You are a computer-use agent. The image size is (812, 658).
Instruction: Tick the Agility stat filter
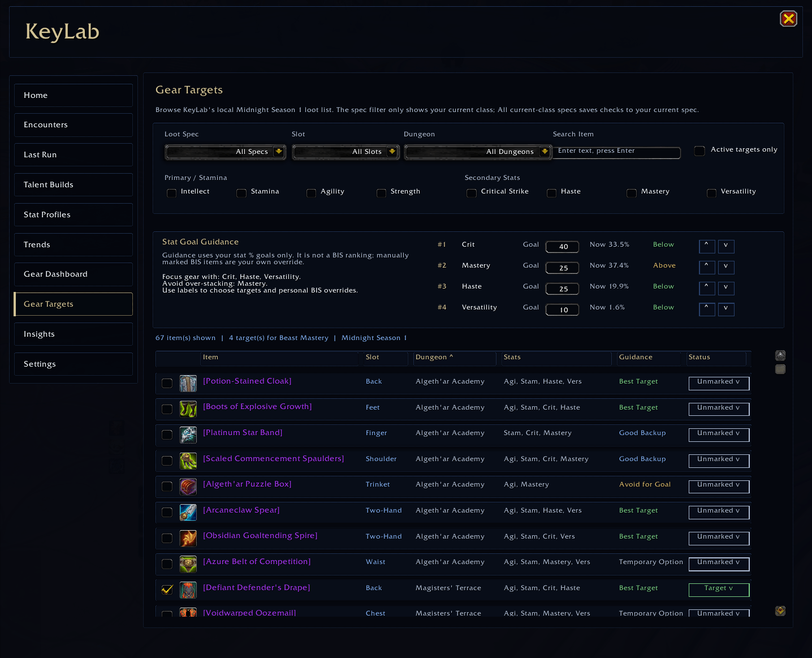pyautogui.click(x=311, y=193)
